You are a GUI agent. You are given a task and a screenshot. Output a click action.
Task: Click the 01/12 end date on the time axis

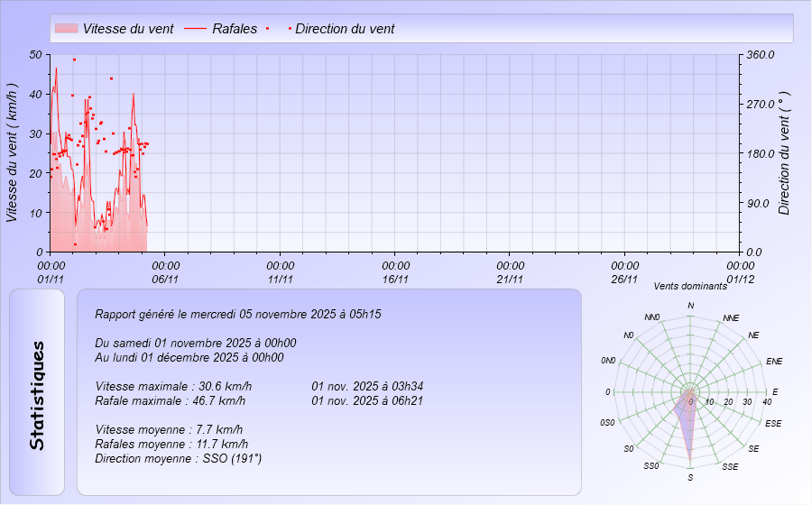[740, 279]
